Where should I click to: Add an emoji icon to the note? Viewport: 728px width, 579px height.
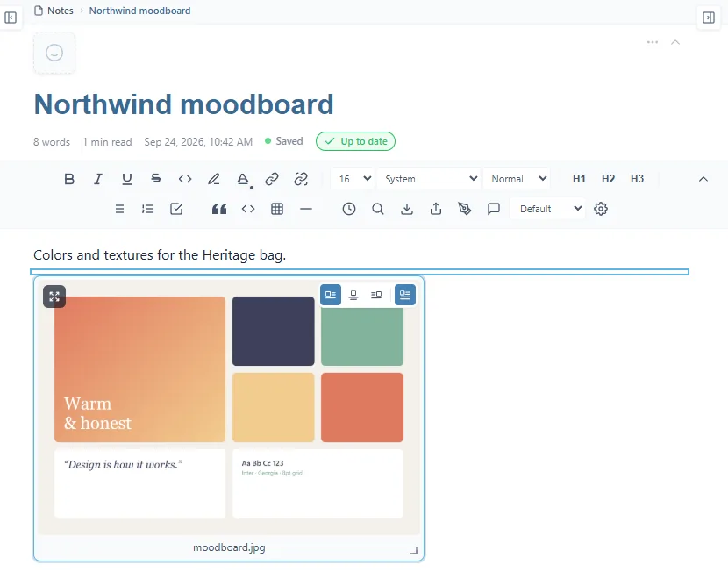[x=54, y=53]
